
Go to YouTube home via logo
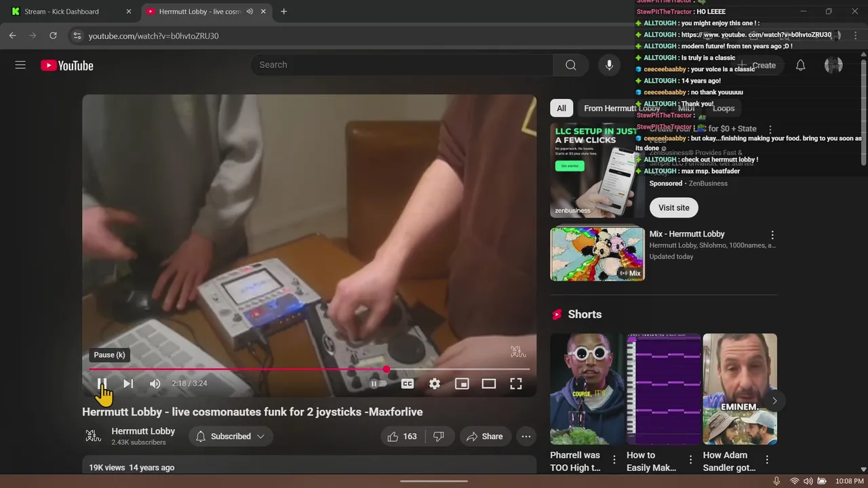[67, 65]
